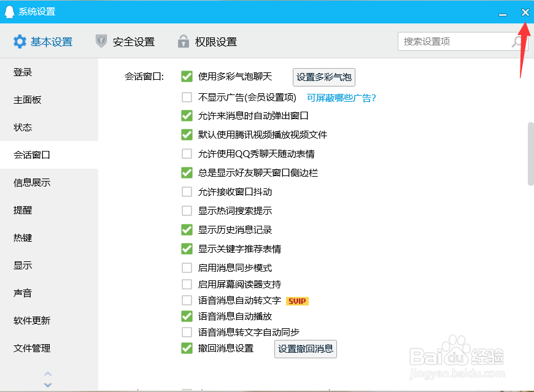Uncheck 允许来消息时自动弹出窗口 checkbox
Image resolution: width=534 pixels, height=392 pixels.
(187, 116)
